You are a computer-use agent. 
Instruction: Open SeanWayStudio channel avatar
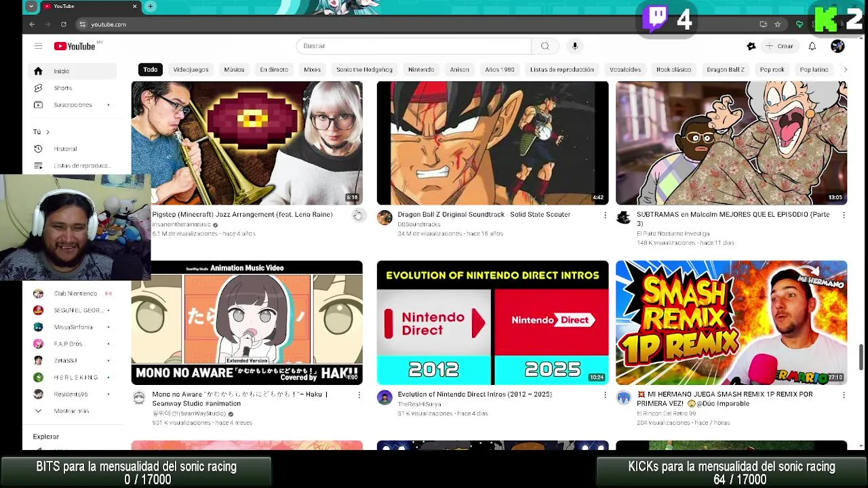click(139, 398)
